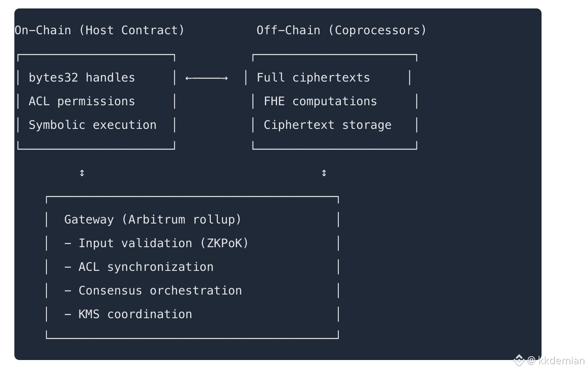This screenshot has width=588, height=371.
Task: Click the On-Chain (Host Contract) heading
Action: click(100, 30)
